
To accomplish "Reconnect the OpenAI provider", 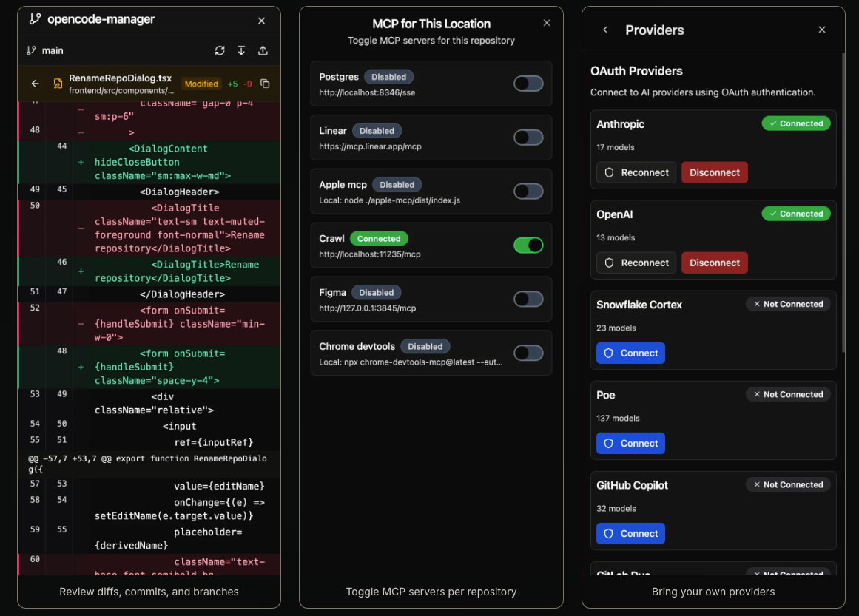I will (636, 263).
